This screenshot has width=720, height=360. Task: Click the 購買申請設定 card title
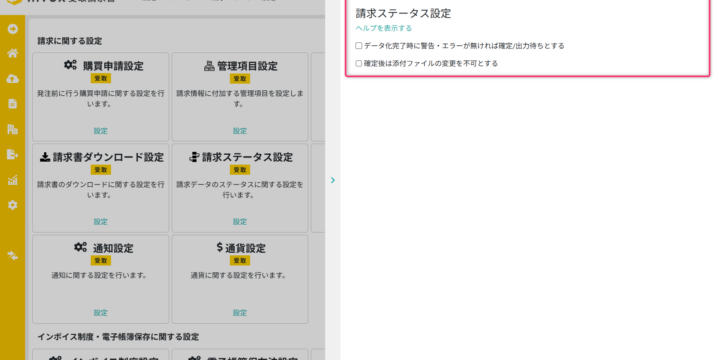click(113, 66)
